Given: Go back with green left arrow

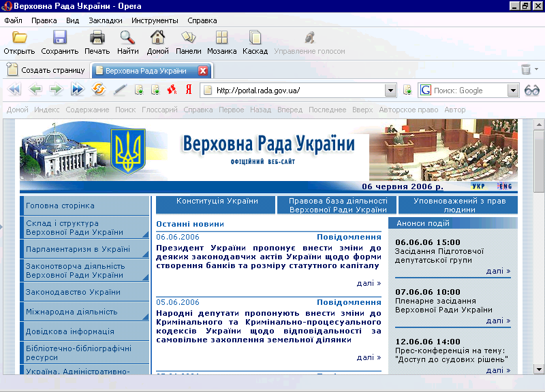Looking at the screenshot, I should pos(35,90).
